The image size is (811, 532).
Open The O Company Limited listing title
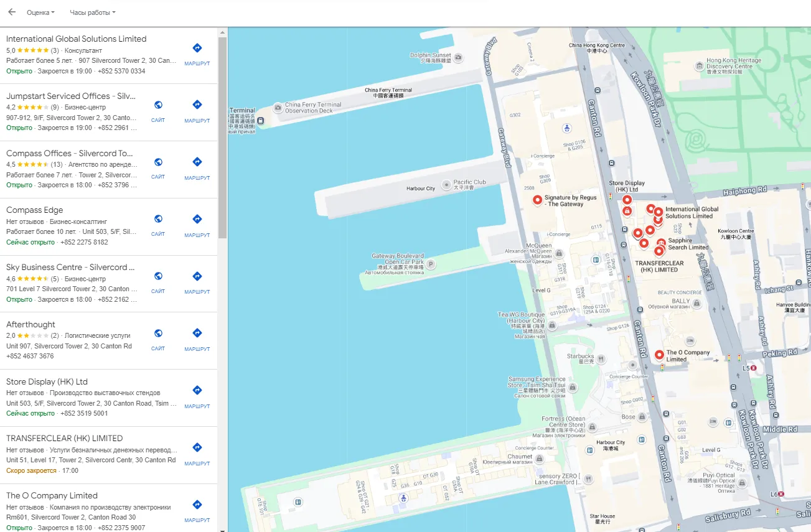pos(52,495)
